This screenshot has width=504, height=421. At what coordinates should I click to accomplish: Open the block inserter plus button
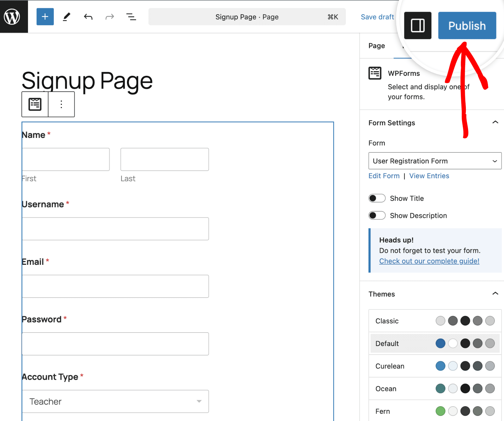(x=45, y=17)
